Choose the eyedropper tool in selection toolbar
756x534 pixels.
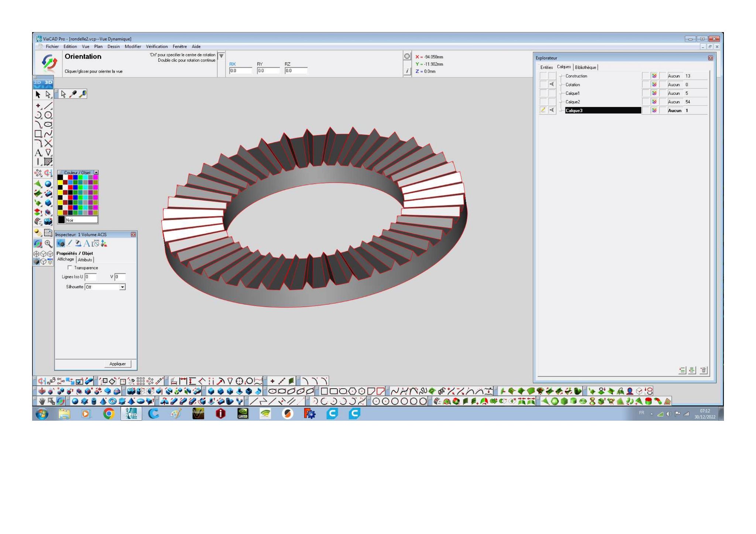click(x=73, y=94)
